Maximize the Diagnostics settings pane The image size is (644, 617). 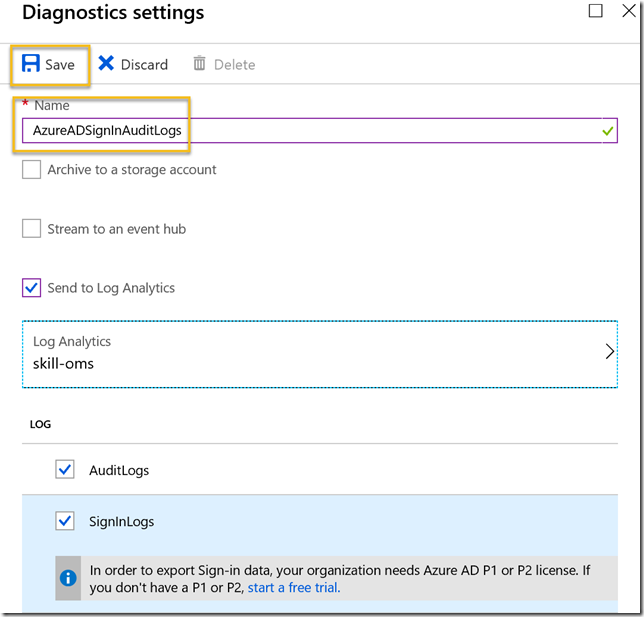coord(596,11)
